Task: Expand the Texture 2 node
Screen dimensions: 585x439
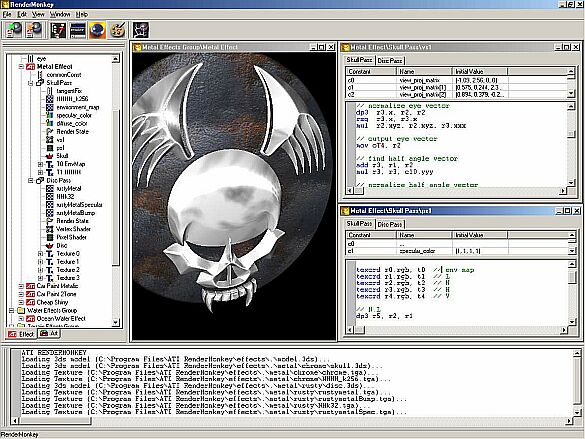Action: click(40, 270)
